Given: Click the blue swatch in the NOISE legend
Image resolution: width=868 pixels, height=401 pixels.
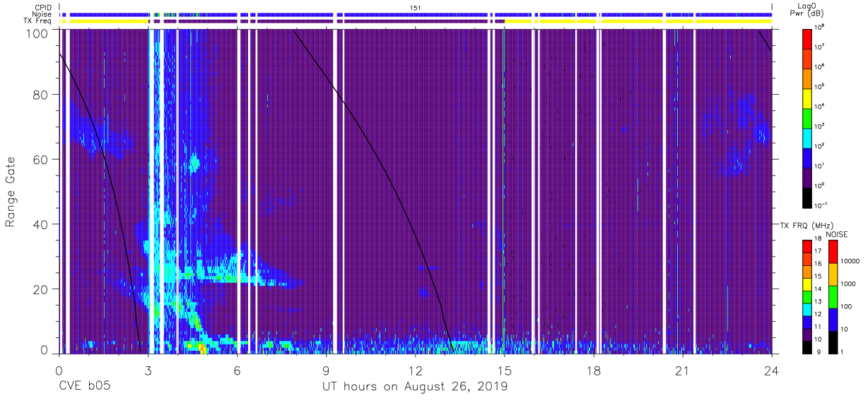Looking at the screenshot, I should 833,320.
